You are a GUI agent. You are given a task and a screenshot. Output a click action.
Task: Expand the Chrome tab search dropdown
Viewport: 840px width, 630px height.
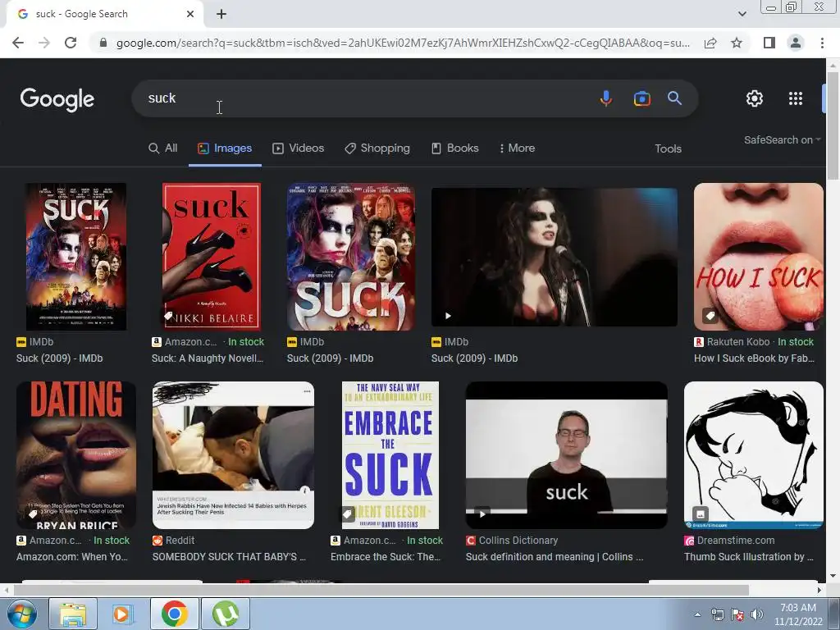(742, 14)
